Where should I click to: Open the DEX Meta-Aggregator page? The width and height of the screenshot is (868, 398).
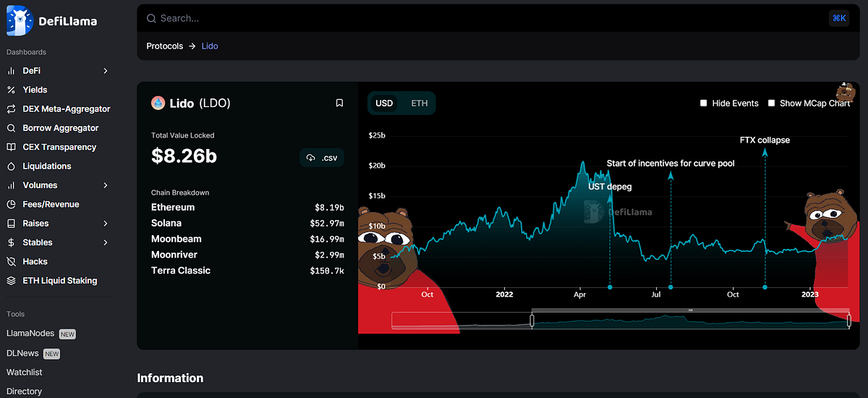coord(67,109)
